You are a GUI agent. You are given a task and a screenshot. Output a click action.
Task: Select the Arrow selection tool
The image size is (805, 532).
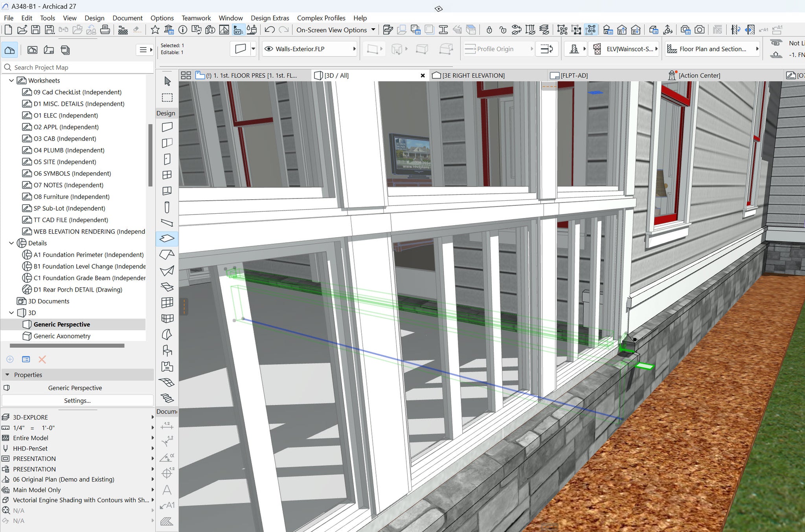click(167, 81)
